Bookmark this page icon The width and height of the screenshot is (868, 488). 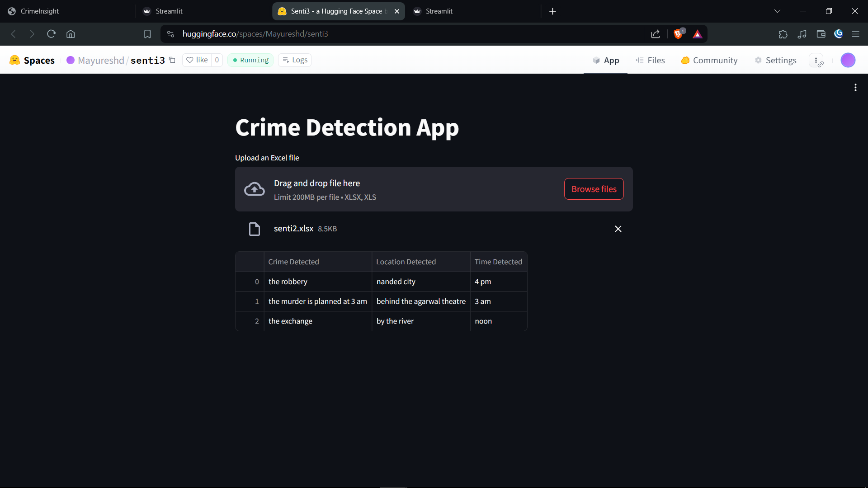coord(147,34)
